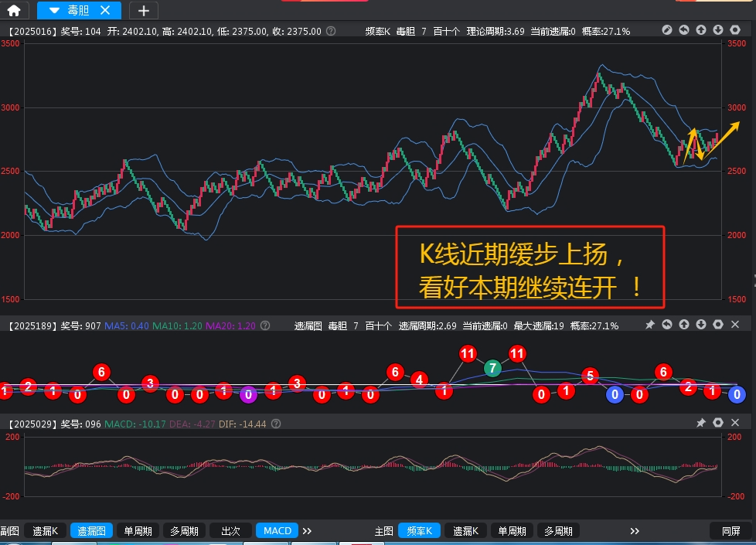Click help question mark next to DIF value
The width and height of the screenshot is (756, 545).
tap(276, 424)
